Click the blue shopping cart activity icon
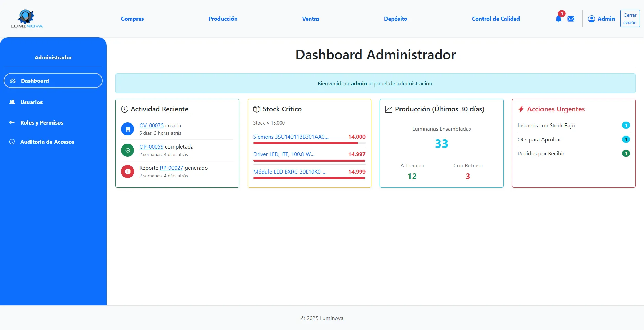 click(128, 129)
